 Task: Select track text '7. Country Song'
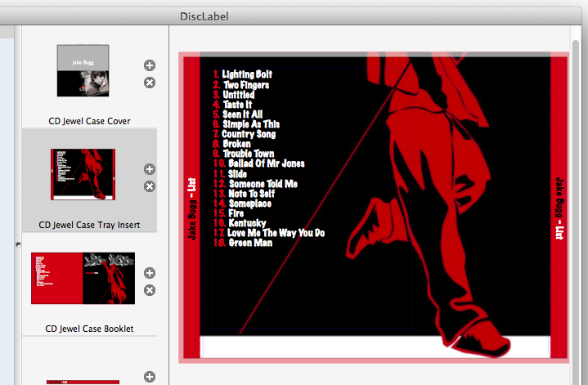(x=245, y=134)
